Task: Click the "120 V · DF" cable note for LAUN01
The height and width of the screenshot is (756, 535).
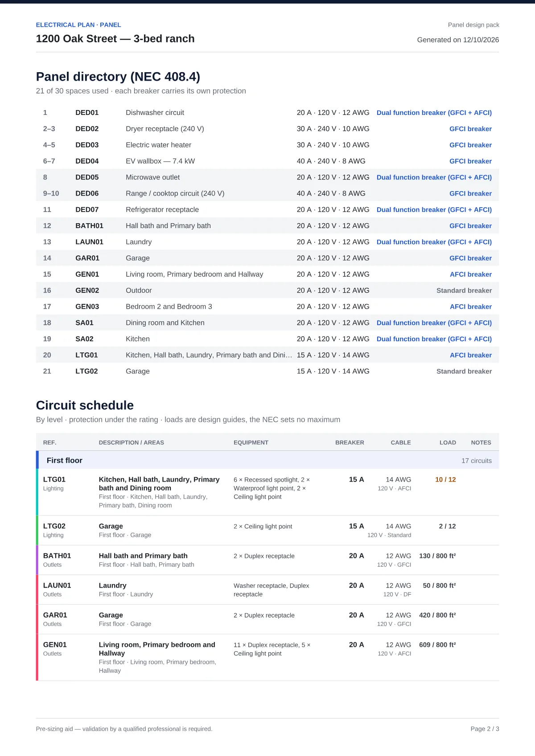Action: coord(397,594)
